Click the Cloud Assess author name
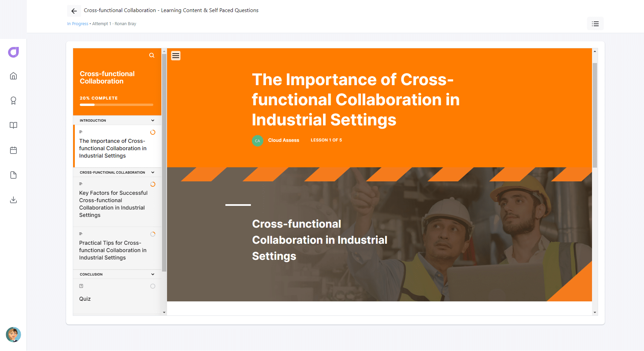Image resolution: width=644 pixels, height=351 pixels. point(284,140)
